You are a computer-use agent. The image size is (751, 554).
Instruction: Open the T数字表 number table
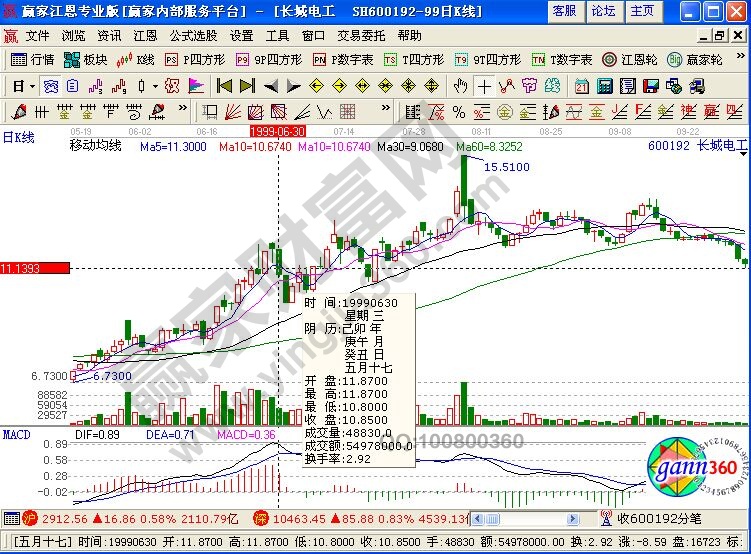coord(561,60)
